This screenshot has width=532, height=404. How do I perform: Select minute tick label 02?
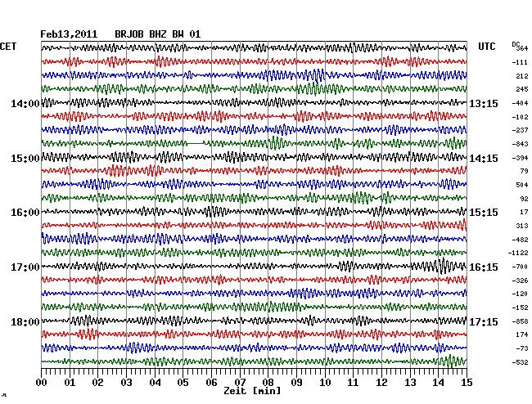97,382
